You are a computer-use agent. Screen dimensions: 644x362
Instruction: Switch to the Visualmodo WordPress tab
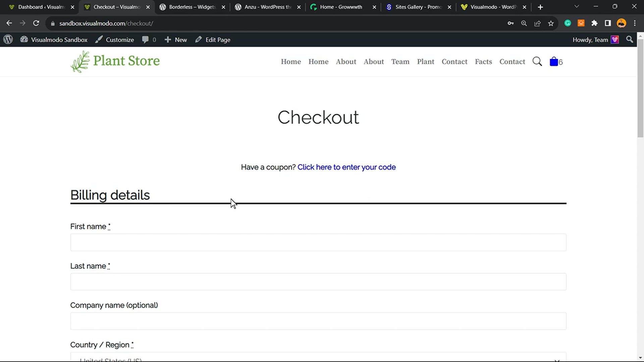coord(493,7)
